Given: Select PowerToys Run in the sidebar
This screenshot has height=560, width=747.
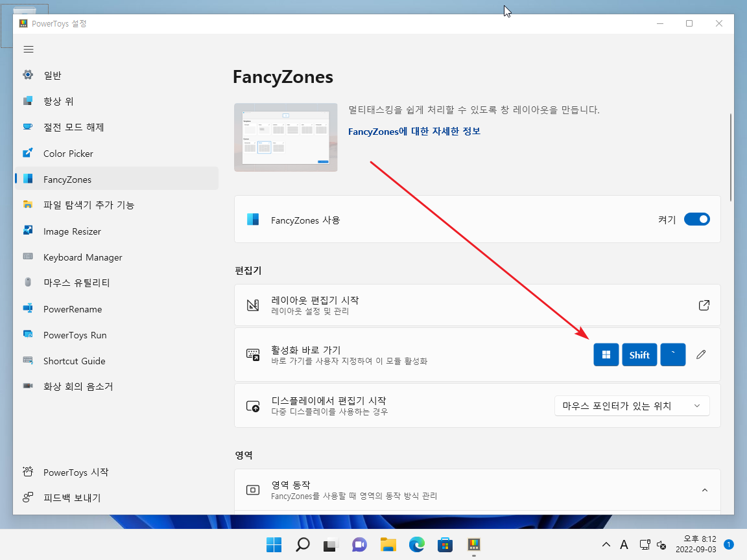Looking at the screenshot, I should click(117, 334).
